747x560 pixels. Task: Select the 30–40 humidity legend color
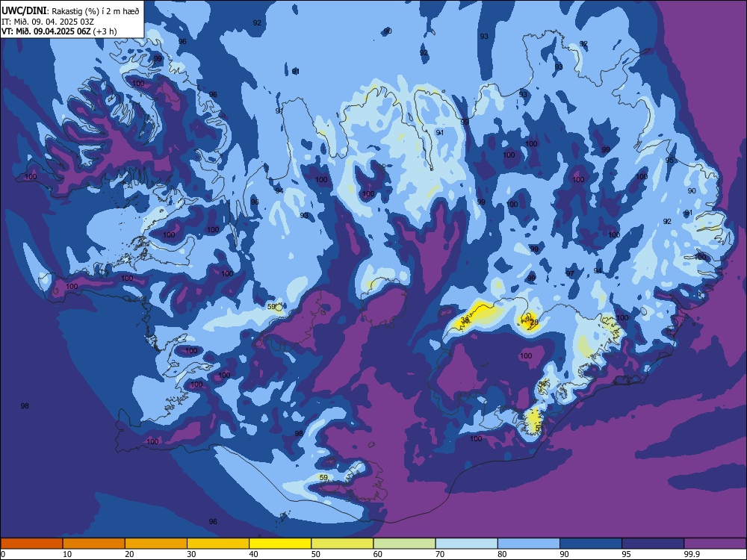pos(218,544)
